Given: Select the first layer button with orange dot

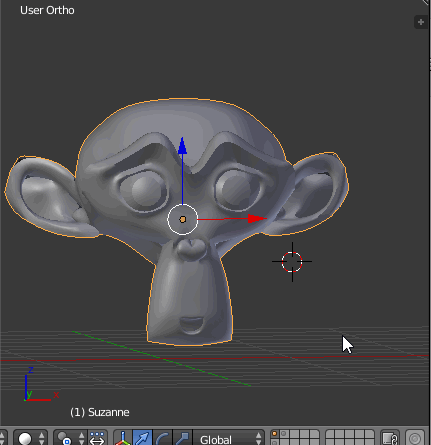Looking at the screenshot, I should pos(274,434).
